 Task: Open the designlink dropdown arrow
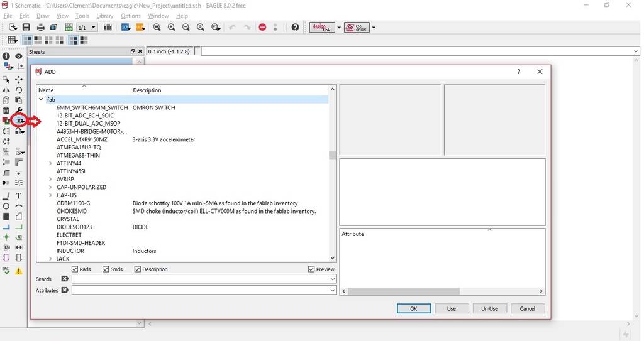tap(339, 28)
